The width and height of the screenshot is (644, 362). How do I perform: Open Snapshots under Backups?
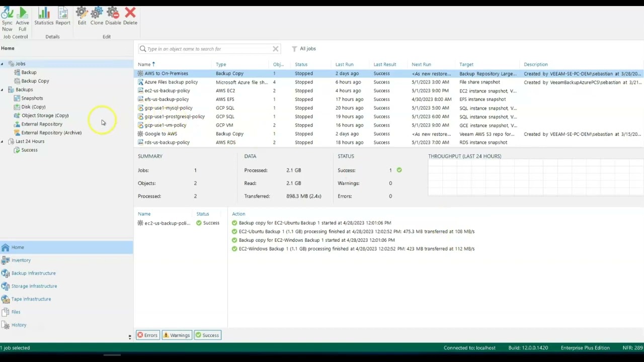click(32, 98)
